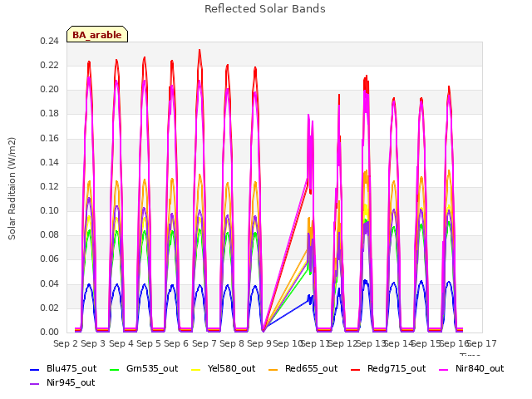This screenshot has height=399, width=532.
Task: Select the yellow Yel580_out legend color marker
Action: 196,369
